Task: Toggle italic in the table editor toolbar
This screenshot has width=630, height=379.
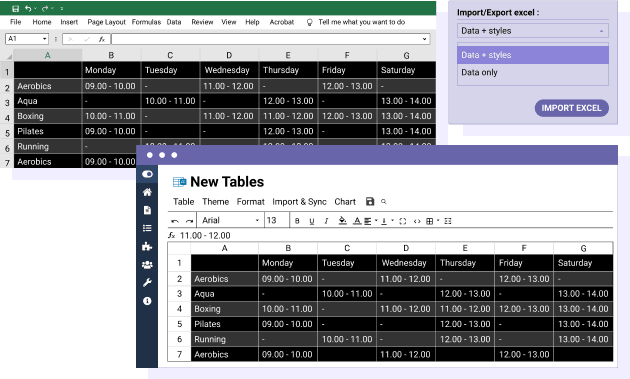Action: [326, 221]
